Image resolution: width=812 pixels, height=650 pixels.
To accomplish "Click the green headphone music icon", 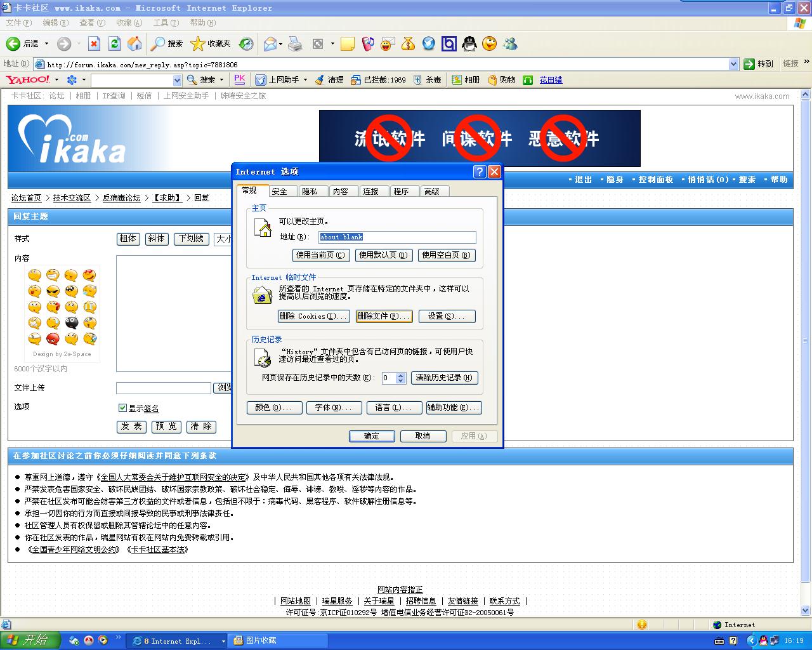I will (528, 79).
